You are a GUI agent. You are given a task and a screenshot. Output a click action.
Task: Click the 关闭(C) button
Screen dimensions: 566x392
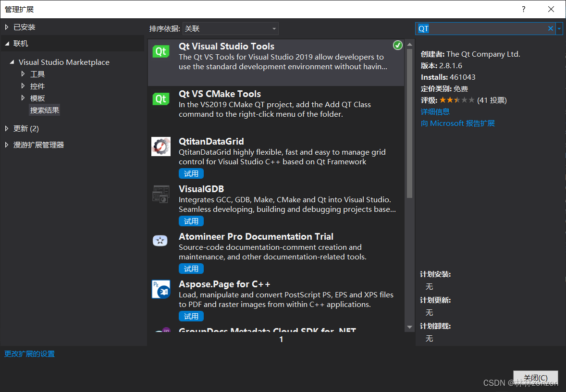click(535, 378)
